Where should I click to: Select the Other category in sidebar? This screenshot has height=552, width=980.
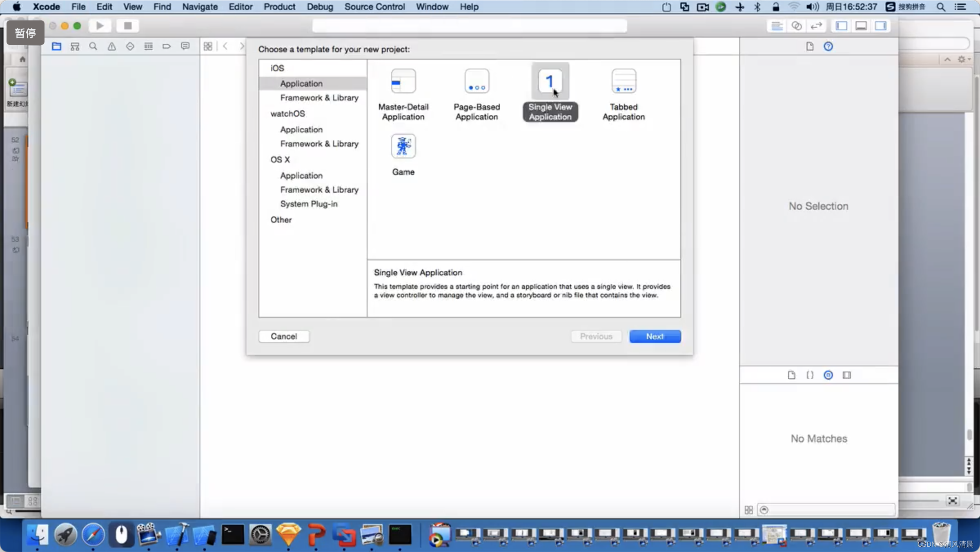coord(282,220)
